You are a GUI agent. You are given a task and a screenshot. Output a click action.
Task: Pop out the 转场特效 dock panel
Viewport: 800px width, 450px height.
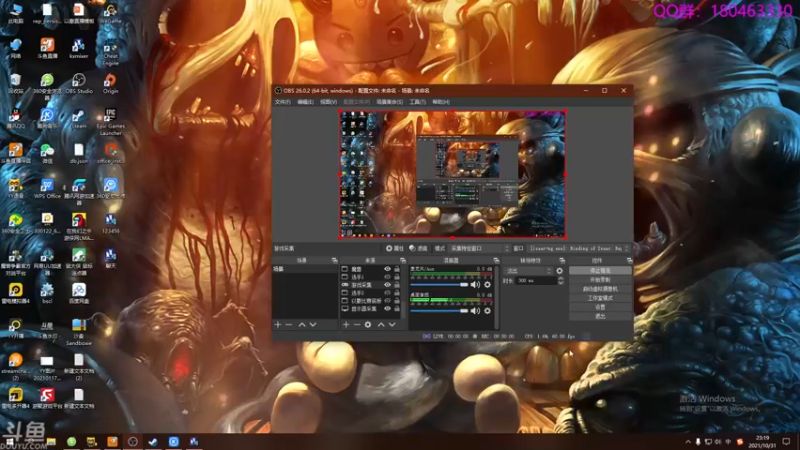coord(562,261)
